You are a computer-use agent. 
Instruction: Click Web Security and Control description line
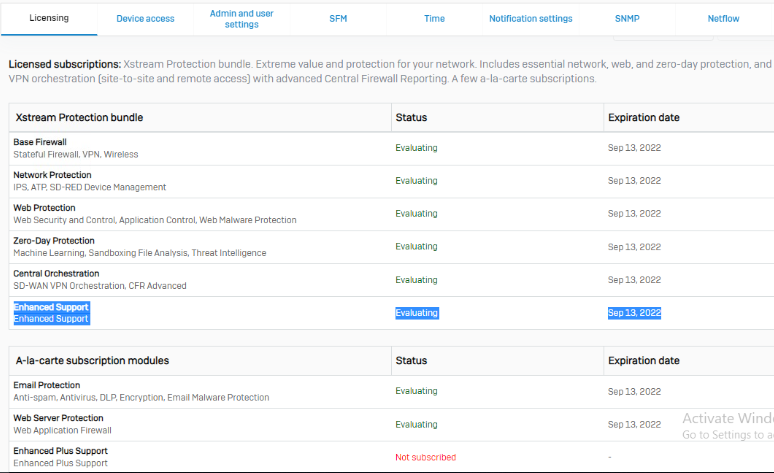155,220
